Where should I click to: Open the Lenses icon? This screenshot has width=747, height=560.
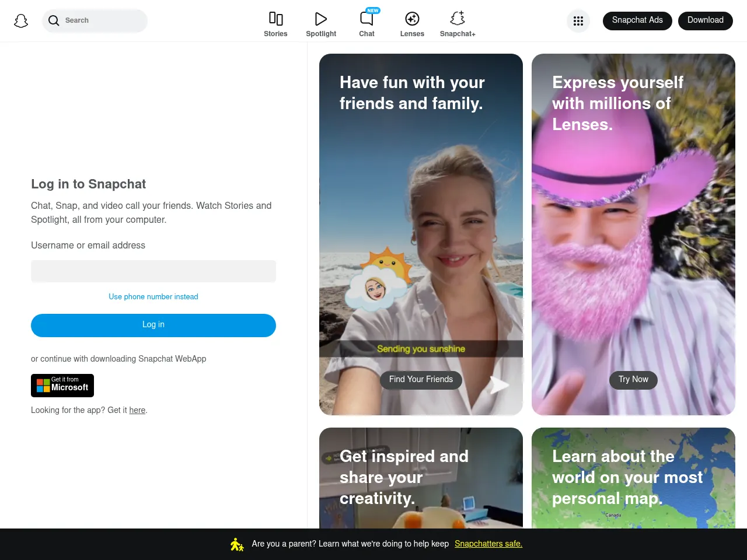tap(412, 19)
